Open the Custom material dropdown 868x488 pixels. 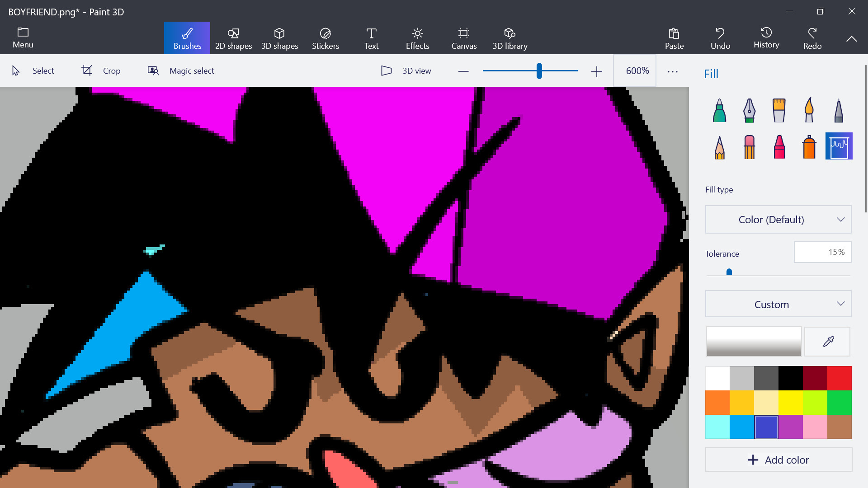click(778, 304)
